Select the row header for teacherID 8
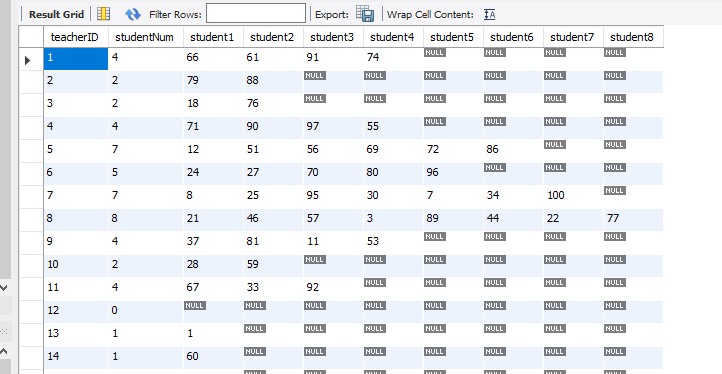722x374 pixels. [31, 220]
